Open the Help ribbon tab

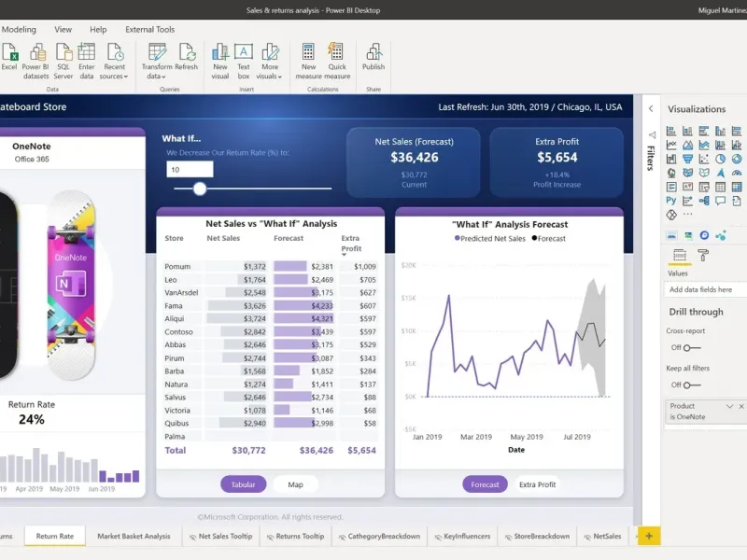98,30
